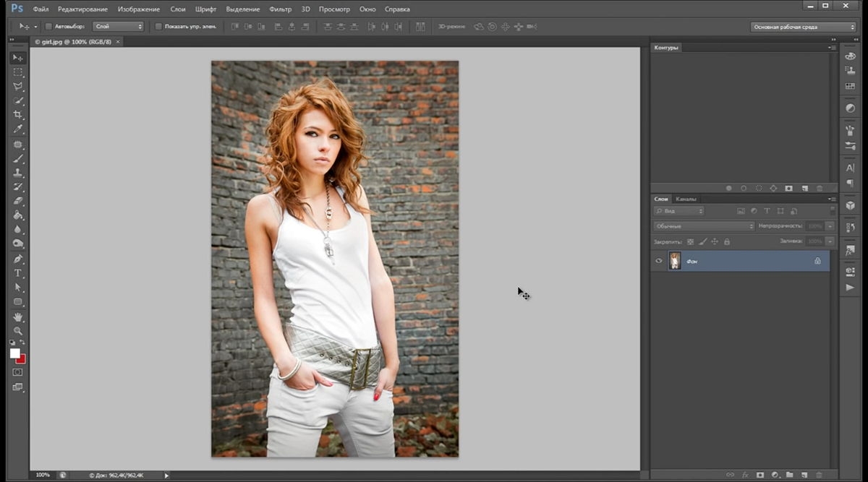Add layer style fx at Layers panel bottom
868x482 pixels.
click(x=745, y=475)
